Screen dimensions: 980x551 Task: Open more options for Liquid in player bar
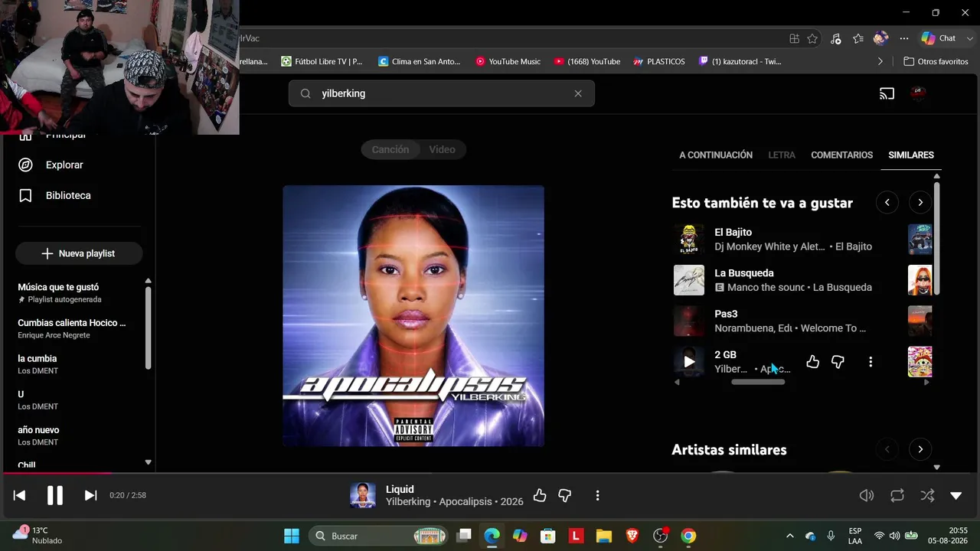click(597, 495)
